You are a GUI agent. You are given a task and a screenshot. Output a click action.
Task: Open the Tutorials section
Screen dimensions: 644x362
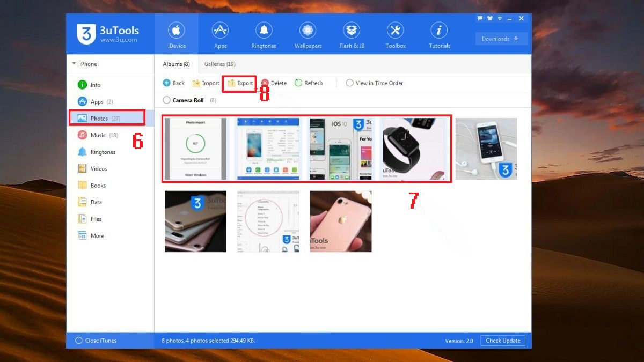point(440,35)
